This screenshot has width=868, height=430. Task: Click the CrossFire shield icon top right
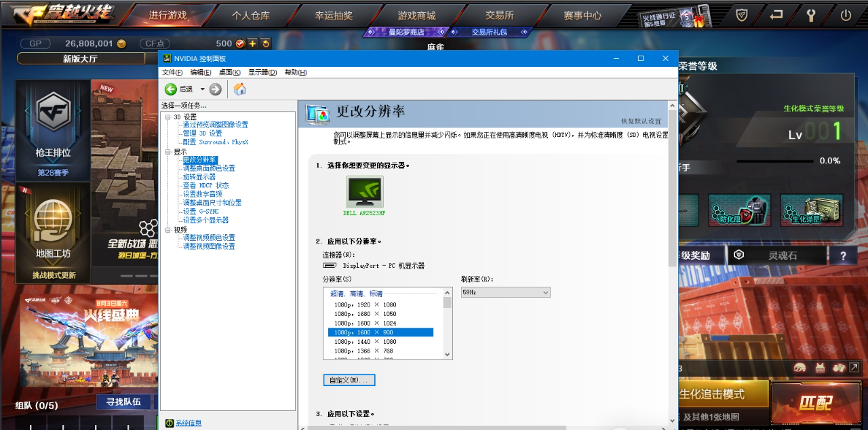(x=742, y=15)
